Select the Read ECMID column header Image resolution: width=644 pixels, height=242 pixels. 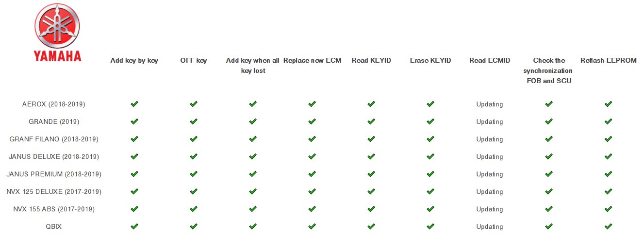point(490,61)
